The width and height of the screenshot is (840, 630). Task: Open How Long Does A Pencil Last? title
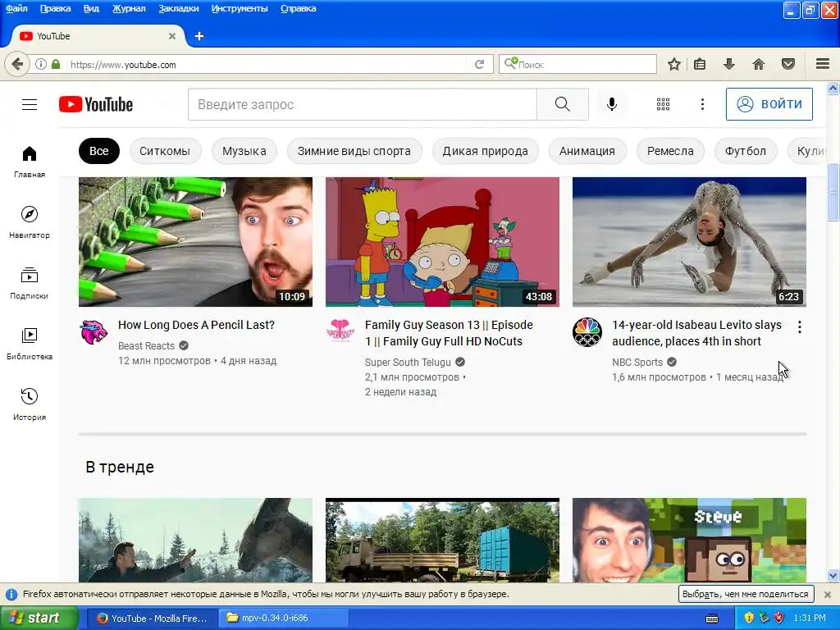tap(196, 325)
